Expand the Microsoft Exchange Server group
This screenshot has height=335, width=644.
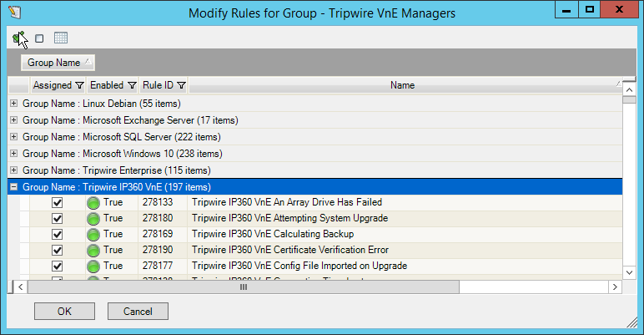(13, 120)
